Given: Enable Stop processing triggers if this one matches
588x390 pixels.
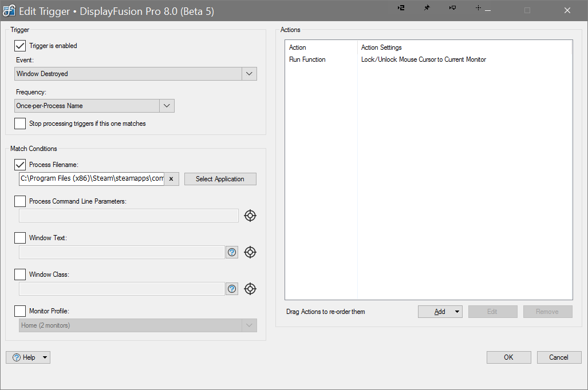Looking at the screenshot, I should click(x=20, y=124).
